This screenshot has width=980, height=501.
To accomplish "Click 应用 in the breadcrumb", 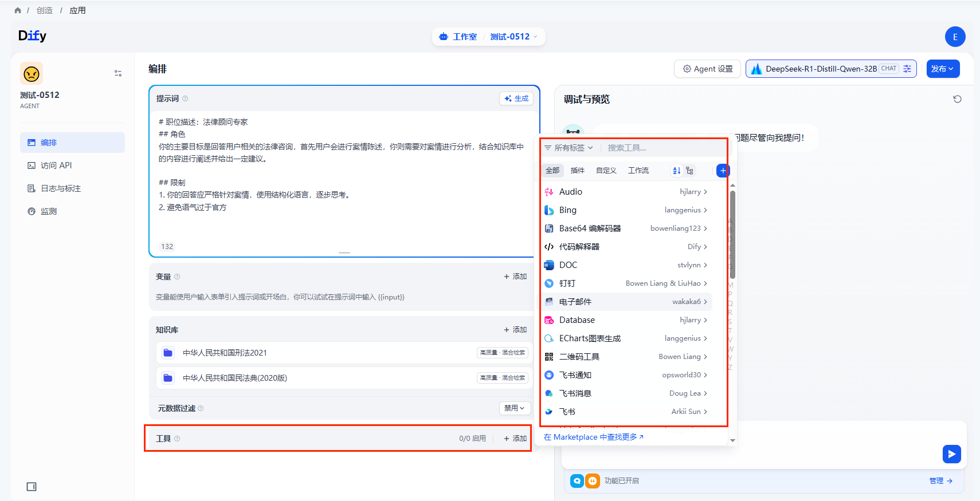I will [78, 10].
